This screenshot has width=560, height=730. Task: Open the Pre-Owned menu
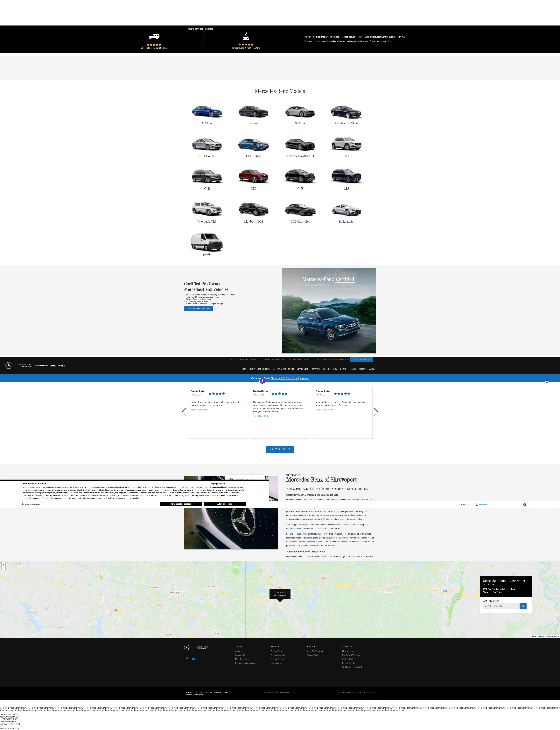(316, 369)
